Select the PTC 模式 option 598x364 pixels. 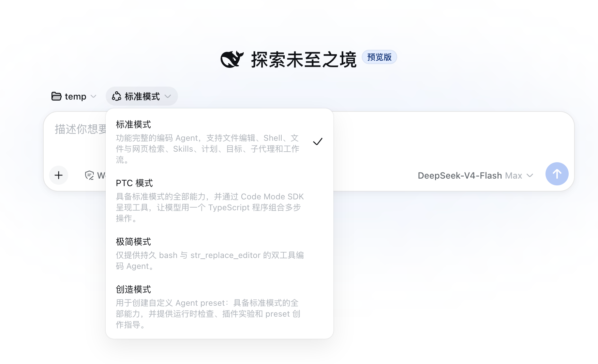click(x=220, y=200)
